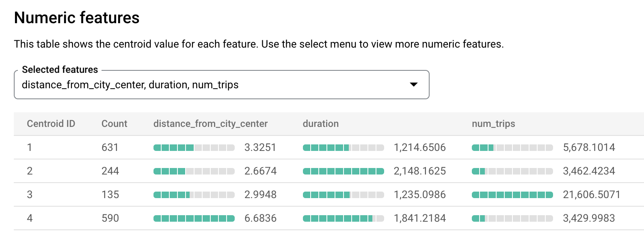Select row with Centroid ID 3
The height and width of the screenshot is (240, 644).
coord(30,194)
